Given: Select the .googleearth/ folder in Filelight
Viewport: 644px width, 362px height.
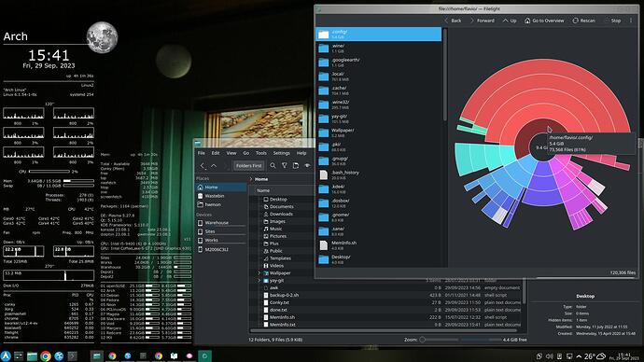Looking at the screenshot, I should 378,62.
